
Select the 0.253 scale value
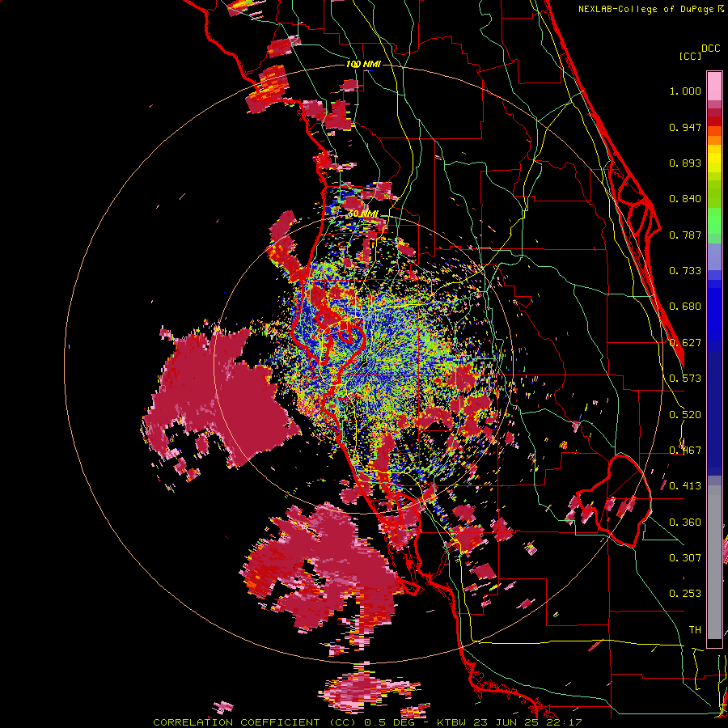point(685,594)
